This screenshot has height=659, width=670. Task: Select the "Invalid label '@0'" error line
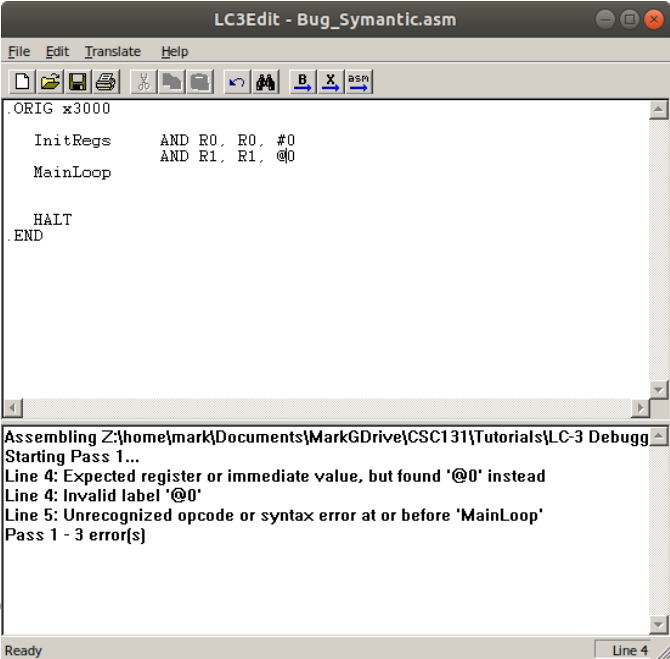[x=103, y=496]
